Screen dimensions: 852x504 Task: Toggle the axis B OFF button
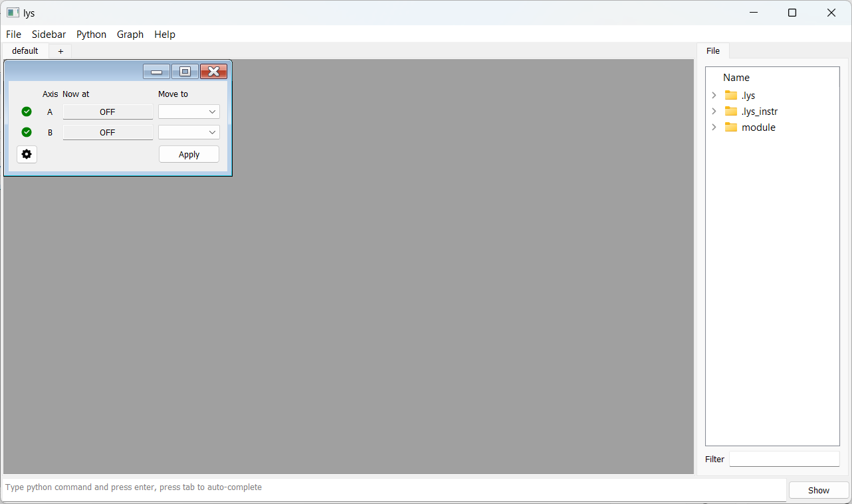click(x=108, y=132)
